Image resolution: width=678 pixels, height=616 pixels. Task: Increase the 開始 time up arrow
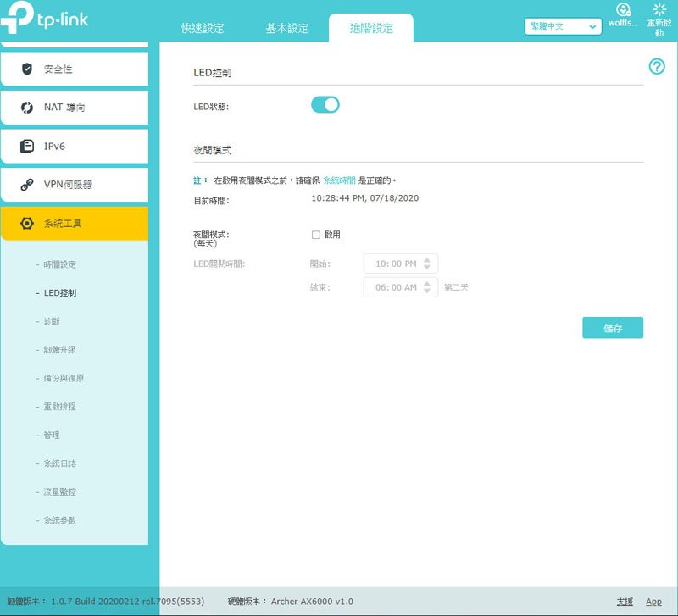(x=427, y=260)
